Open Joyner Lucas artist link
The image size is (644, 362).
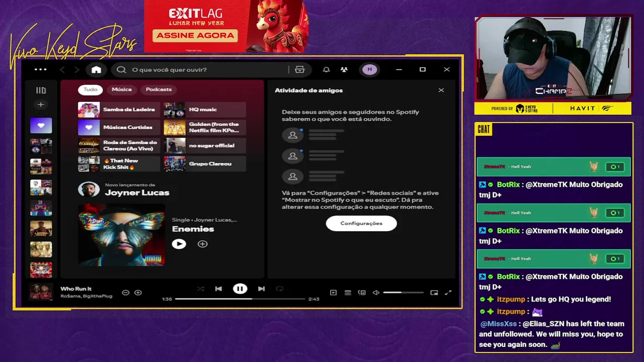137,193
